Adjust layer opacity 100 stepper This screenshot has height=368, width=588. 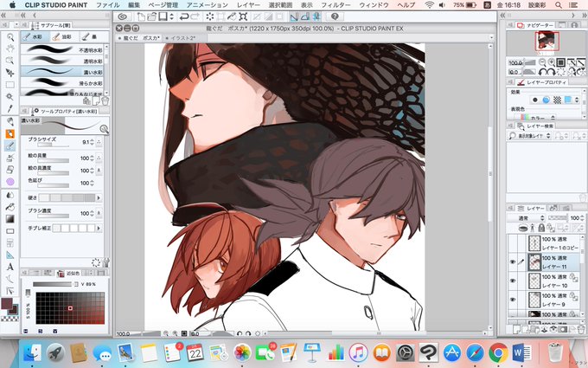tap(582, 218)
